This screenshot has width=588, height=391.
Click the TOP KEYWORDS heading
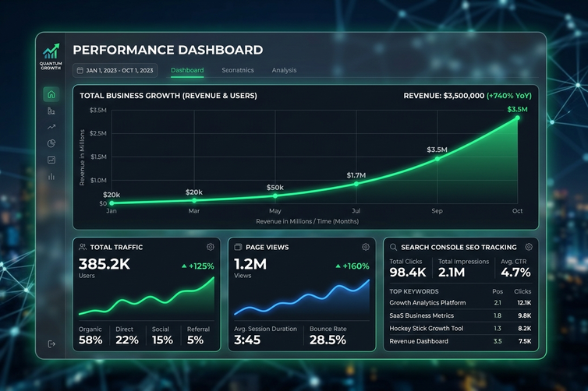click(414, 291)
